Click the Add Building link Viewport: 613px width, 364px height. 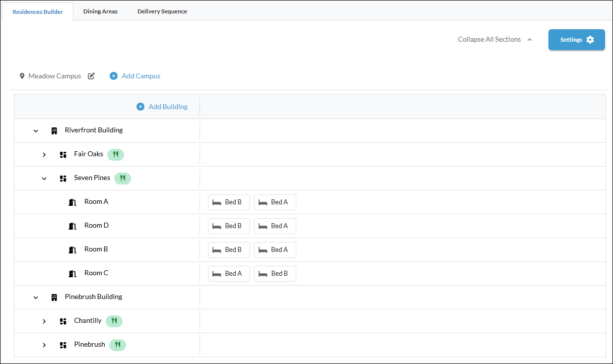point(168,107)
